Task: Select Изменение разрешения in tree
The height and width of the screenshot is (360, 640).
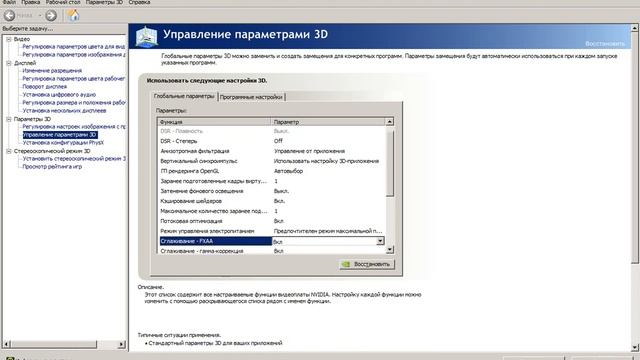Action: (52, 71)
